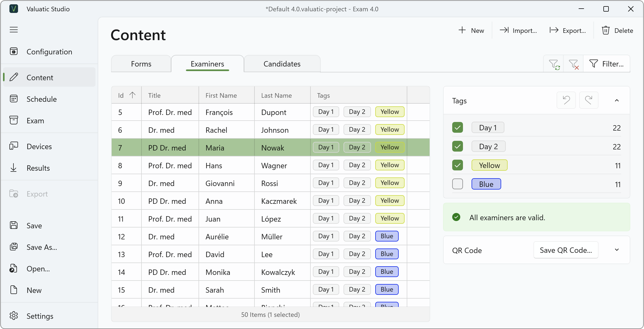The height and width of the screenshot is (329, 644).
Task: Check the Blue tag checkbox
Action: (x=458, y=184)
